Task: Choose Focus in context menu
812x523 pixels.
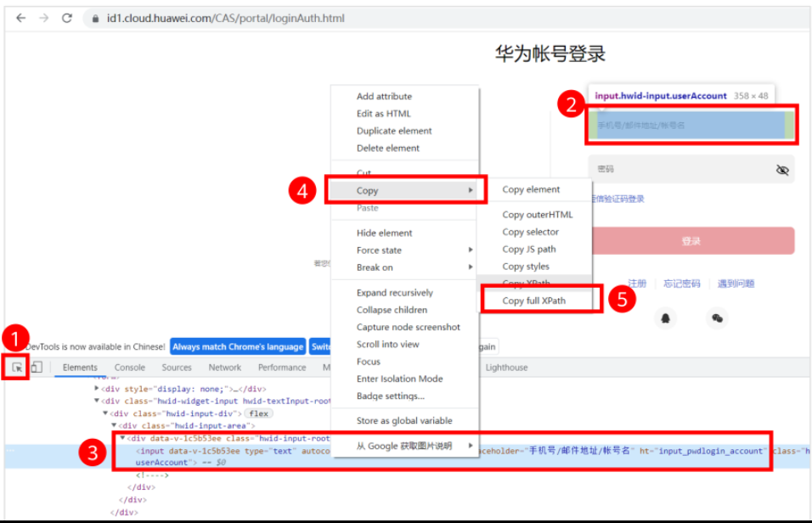Action: (368, 362)
